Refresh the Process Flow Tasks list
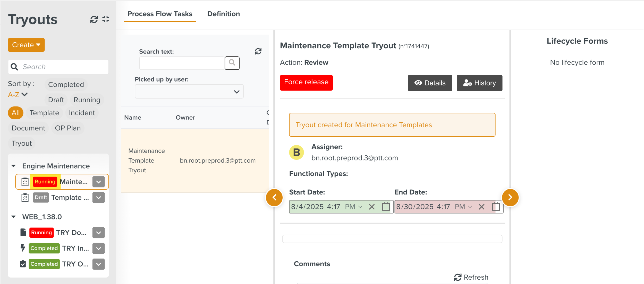Screen dimensions: 644x284 [x=258, y=51]
